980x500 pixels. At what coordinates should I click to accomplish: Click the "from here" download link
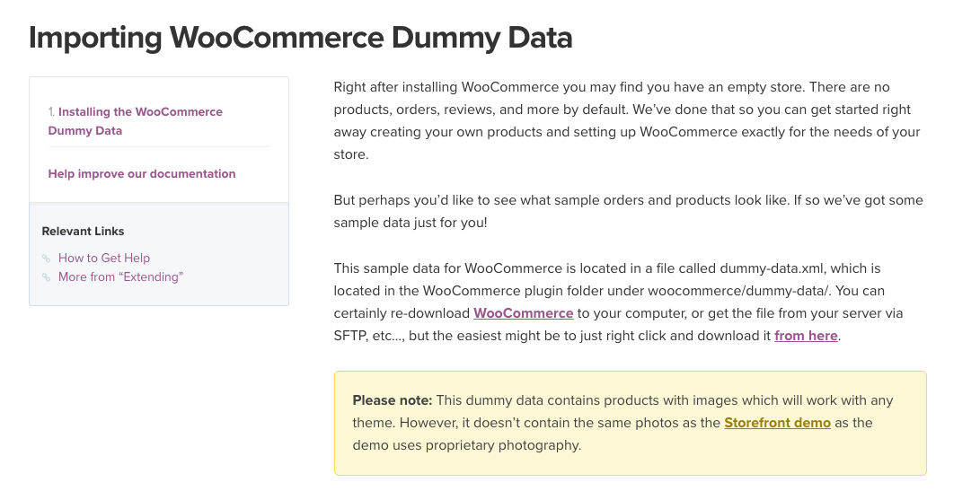click(x=806, y=336)
